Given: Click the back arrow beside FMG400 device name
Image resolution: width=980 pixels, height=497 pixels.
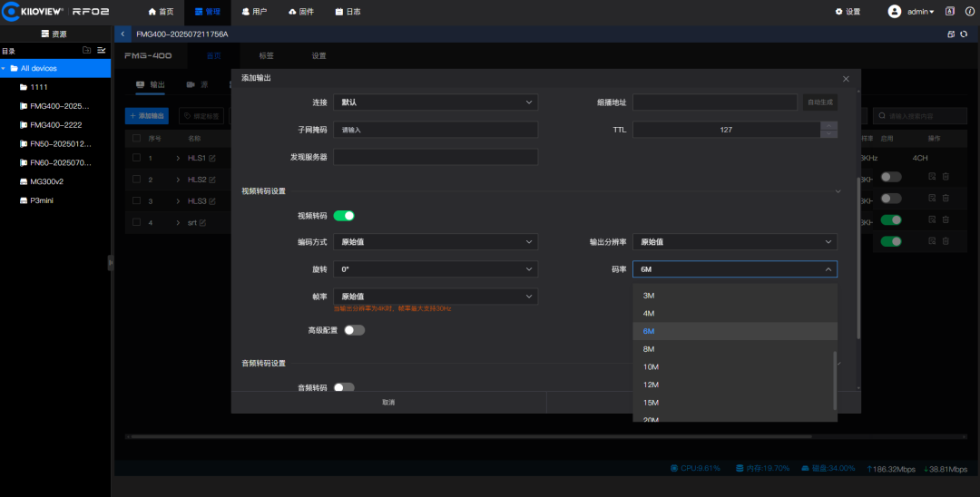Looking at the screenshot, I should 123,34.
